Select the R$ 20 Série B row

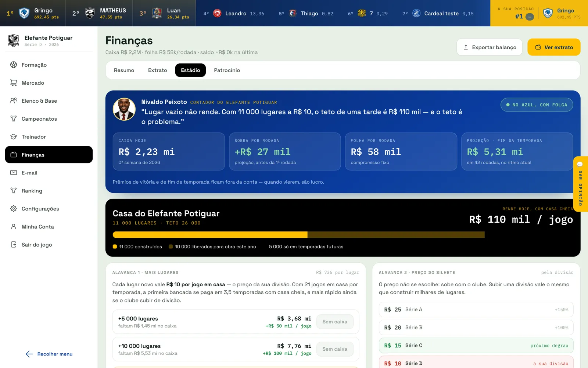(x=476, y=328)
